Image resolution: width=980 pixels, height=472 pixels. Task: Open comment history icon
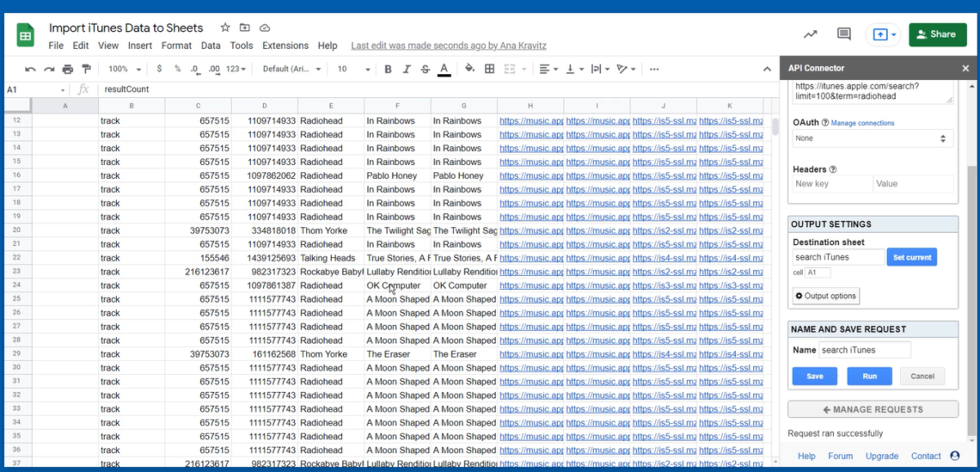(x=844, y=34)
